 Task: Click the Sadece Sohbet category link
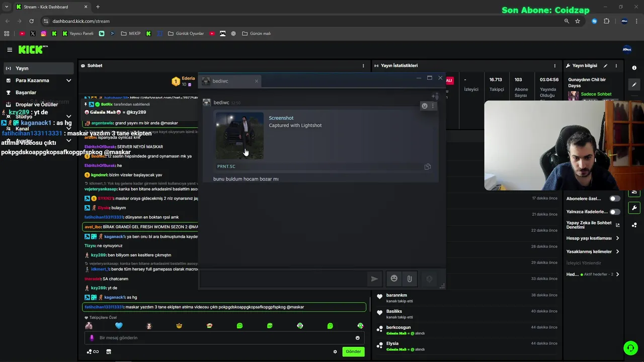pos(596,94)
